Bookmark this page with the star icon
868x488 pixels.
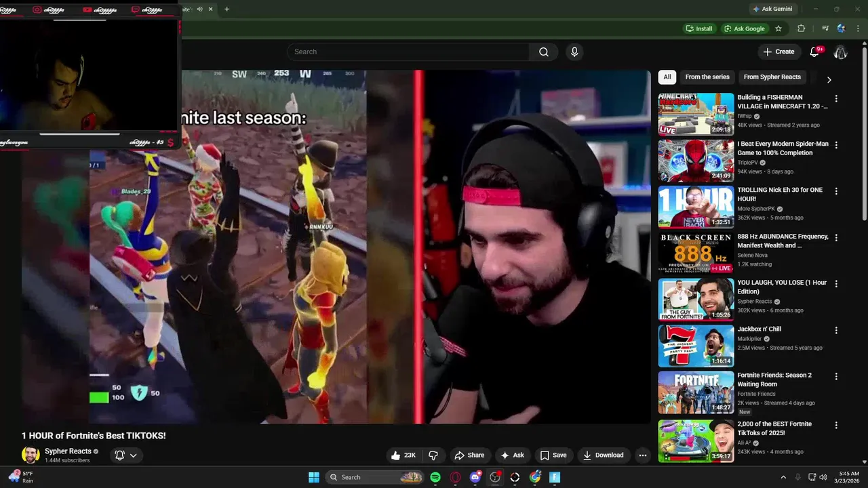pos(778,28)
